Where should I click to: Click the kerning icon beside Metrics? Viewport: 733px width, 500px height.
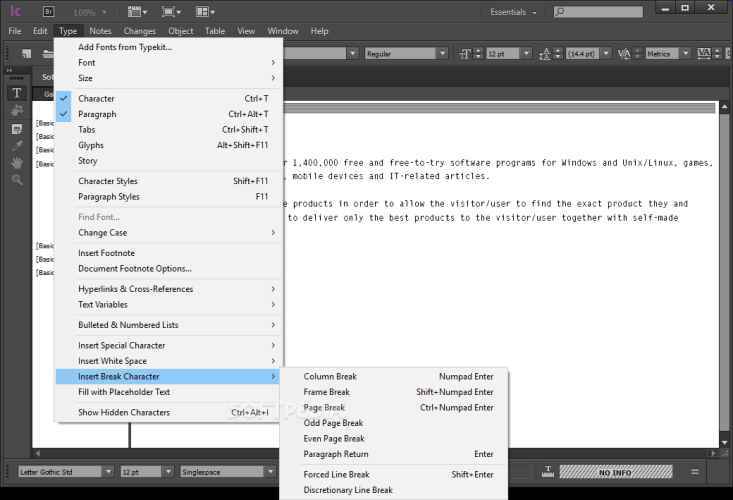click(x=625, y=53)
